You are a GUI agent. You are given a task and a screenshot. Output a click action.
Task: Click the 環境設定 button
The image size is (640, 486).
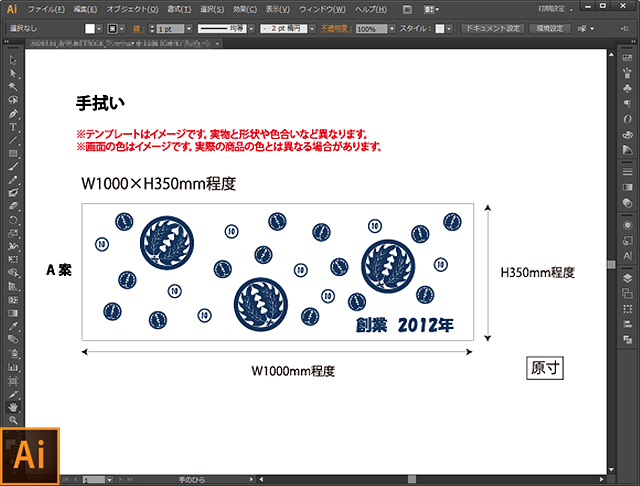(x=552, y=30)
